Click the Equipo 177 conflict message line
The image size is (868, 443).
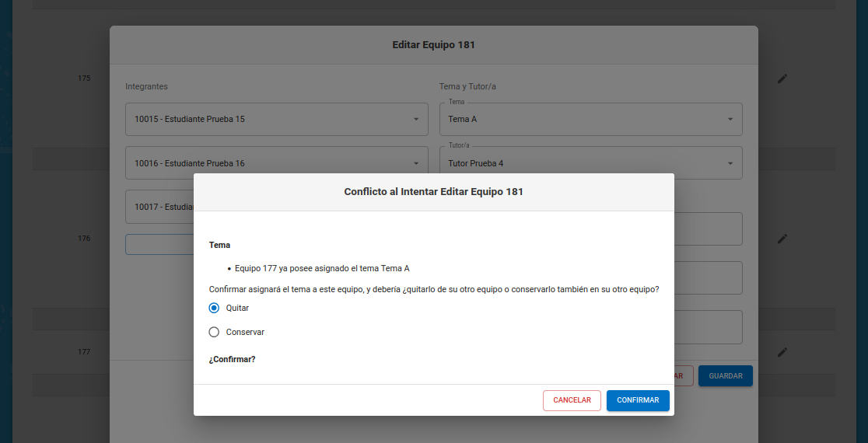[322, 268]
